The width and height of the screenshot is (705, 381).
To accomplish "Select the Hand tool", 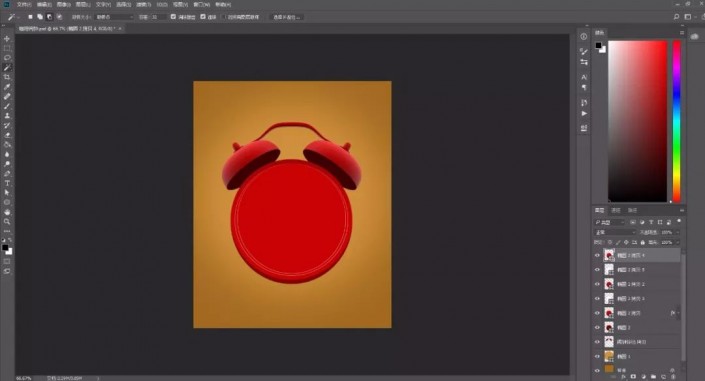I will (x=7, y=212).
